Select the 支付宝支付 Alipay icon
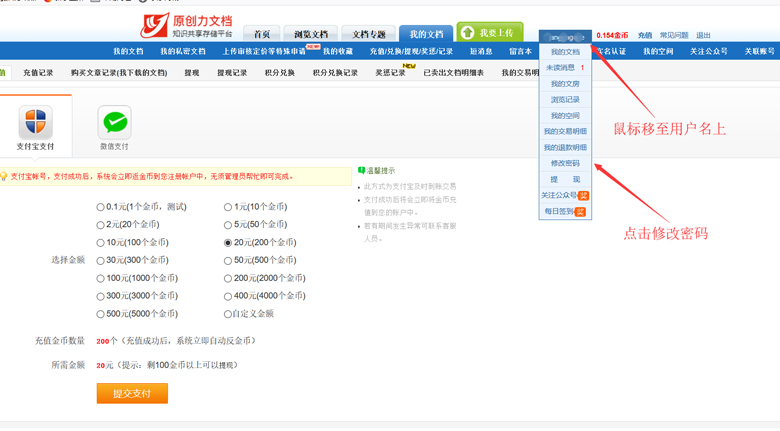This screenshot has height=431, width=780. click(x=35, y=122)
